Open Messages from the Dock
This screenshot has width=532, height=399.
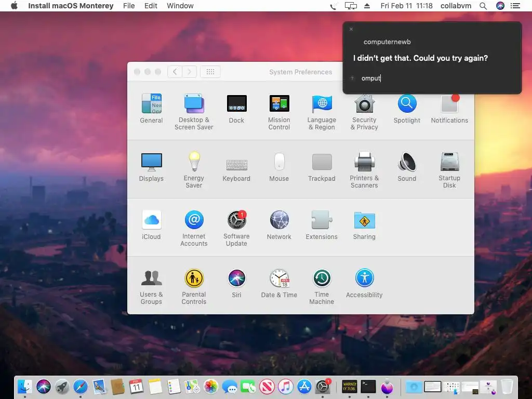(230, 387)
